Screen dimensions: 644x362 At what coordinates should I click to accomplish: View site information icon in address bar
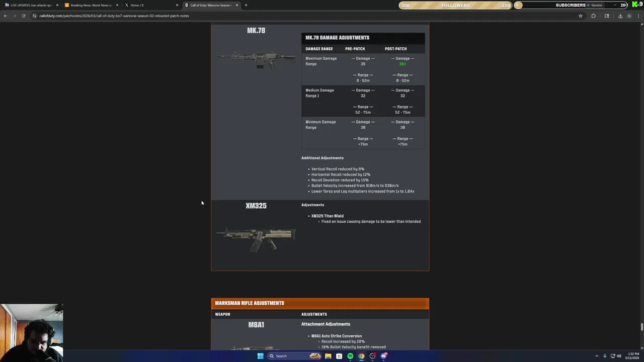[34, 16]
